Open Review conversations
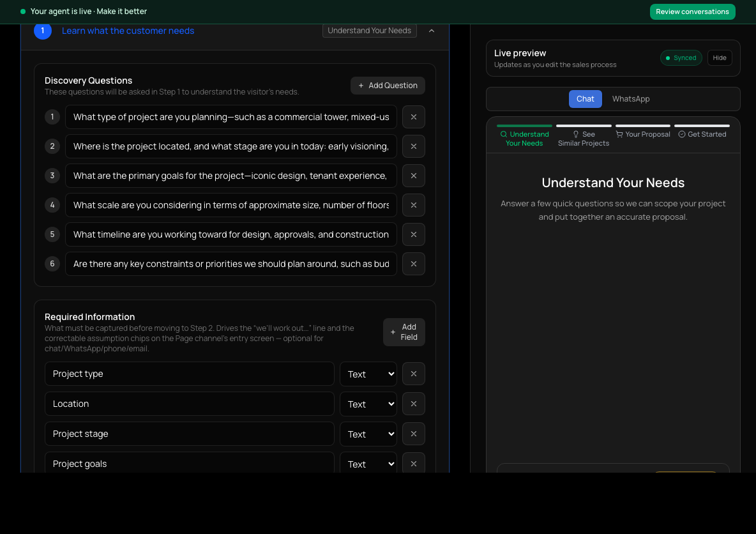This screenshot has width=756, height=534. 692,11
